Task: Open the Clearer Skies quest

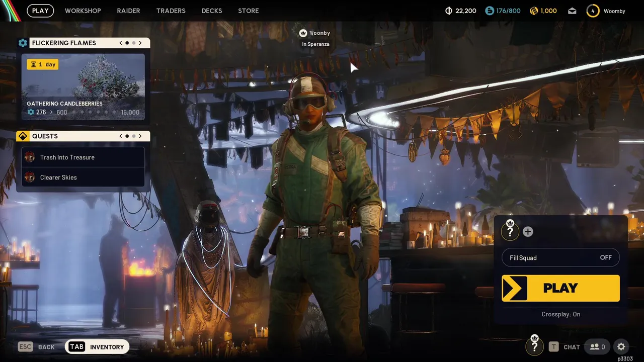Action: 83,177
